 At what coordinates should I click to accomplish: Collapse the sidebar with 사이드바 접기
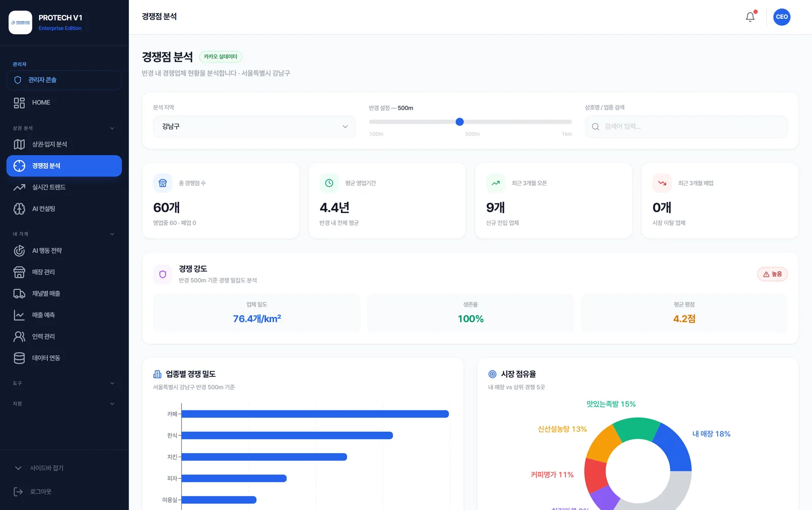tap(64, 468)
